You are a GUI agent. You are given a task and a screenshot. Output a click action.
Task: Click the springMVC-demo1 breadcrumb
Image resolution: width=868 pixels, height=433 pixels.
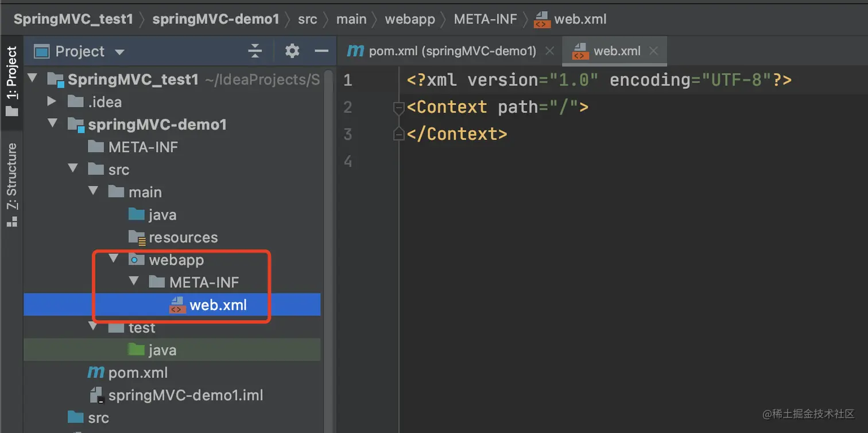[215, 19]
